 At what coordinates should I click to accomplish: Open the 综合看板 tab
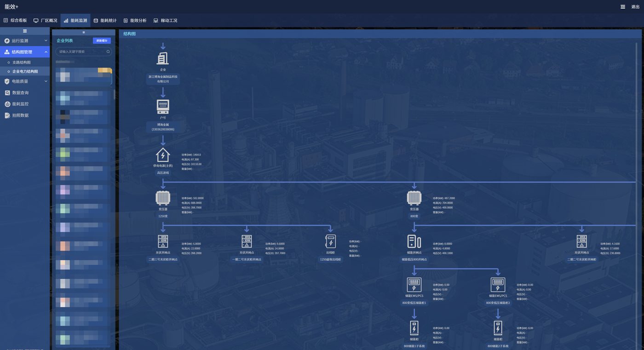[15, 21]
